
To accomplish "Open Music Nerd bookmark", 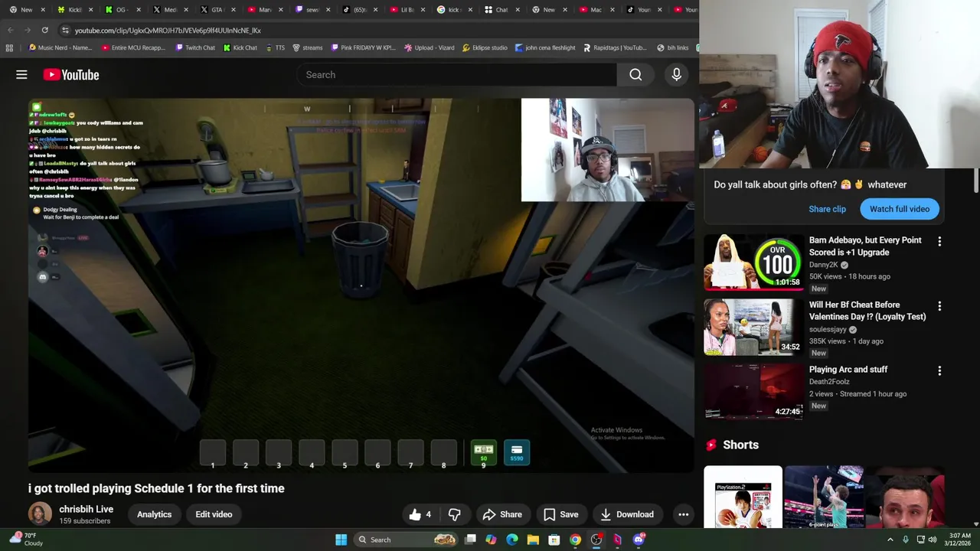I will [x=60, y=47].
